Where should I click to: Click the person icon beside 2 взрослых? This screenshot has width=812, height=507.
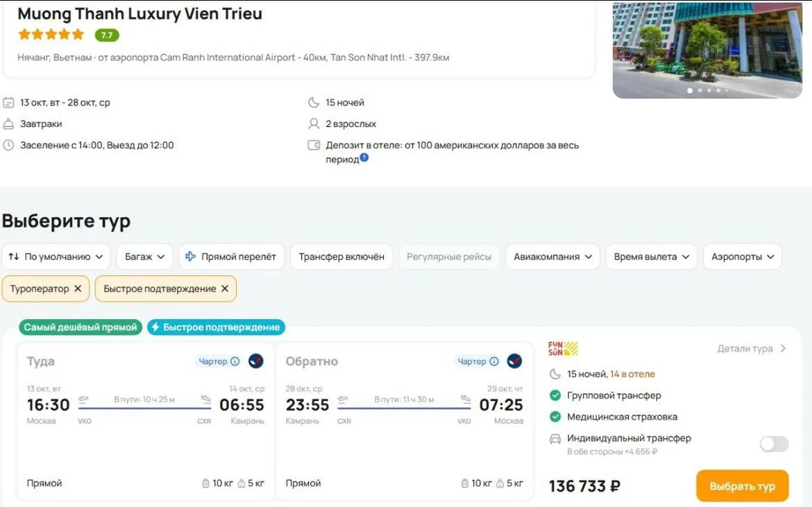coord(314,123)
